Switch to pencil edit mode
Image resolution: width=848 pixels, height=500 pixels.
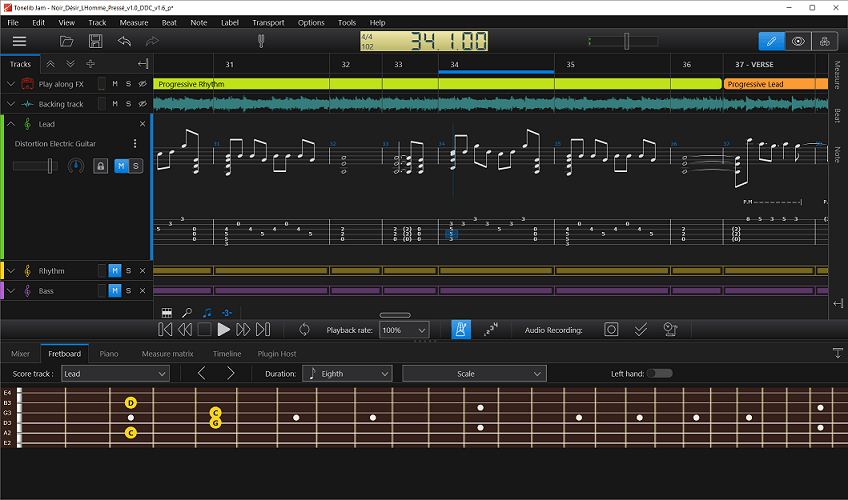click(770, 41)
